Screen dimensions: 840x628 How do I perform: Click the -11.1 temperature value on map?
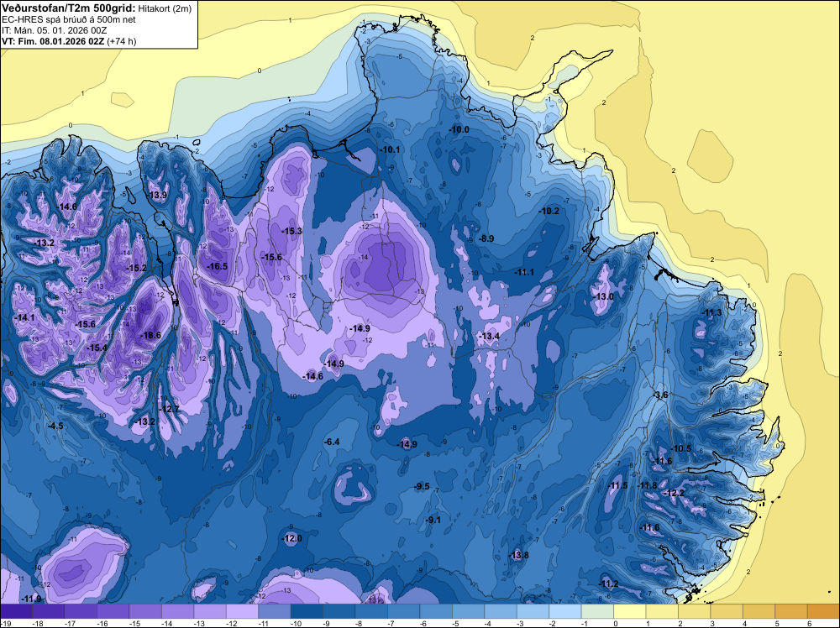(524, 272)
